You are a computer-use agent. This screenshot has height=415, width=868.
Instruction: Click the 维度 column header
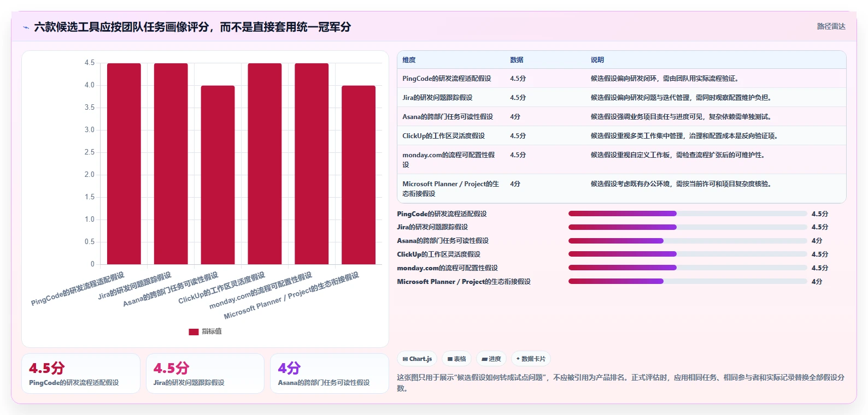pos(409,60)
